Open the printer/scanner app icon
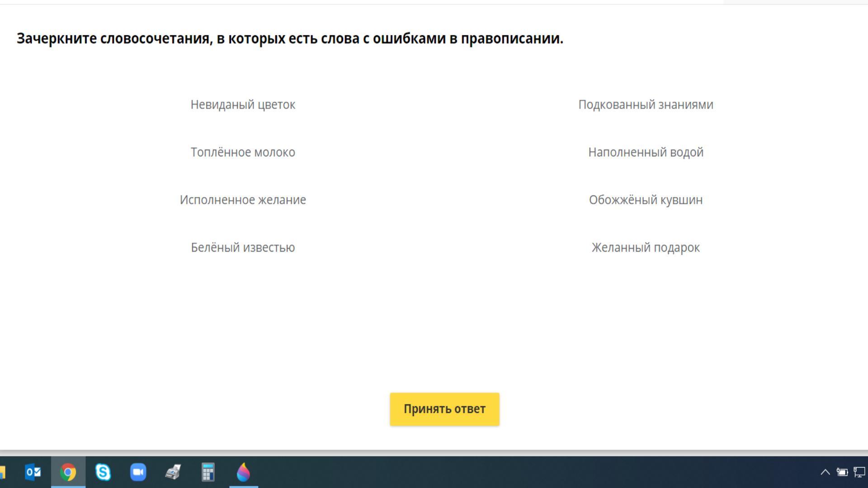Image resolution: width=868 pixels, height=488 pixels. (173, 472)
